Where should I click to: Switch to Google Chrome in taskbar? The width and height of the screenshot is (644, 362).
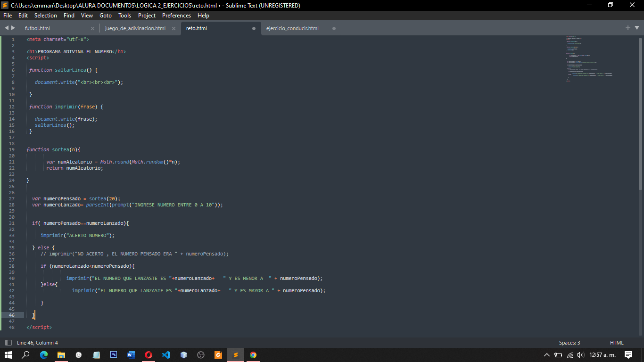253,355
